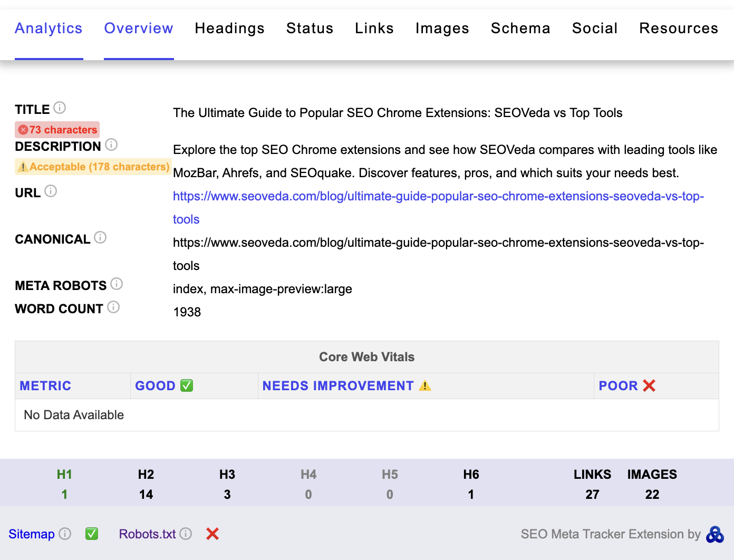
Task: Click the page title text The Ultimate Guide
Action: point(398,113)
